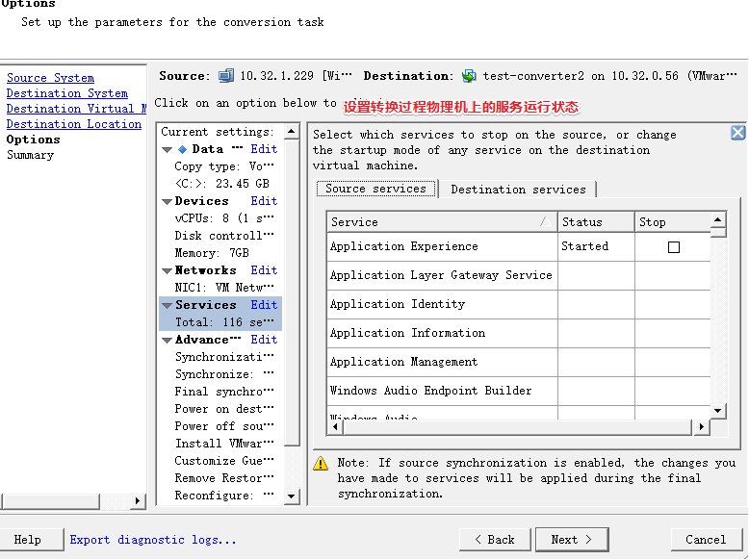Click Edit next to Networks
The image size is (749, 560).
pyautogui.click(x=264, y=271)
